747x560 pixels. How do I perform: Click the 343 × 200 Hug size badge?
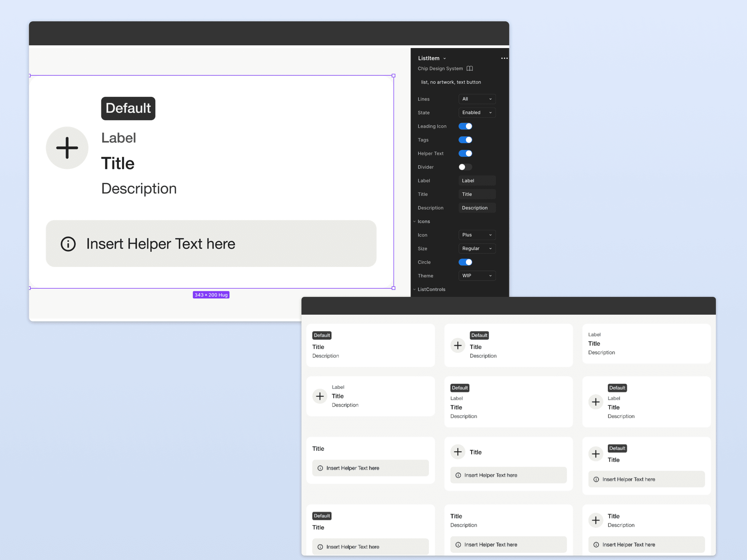(211, 295)
